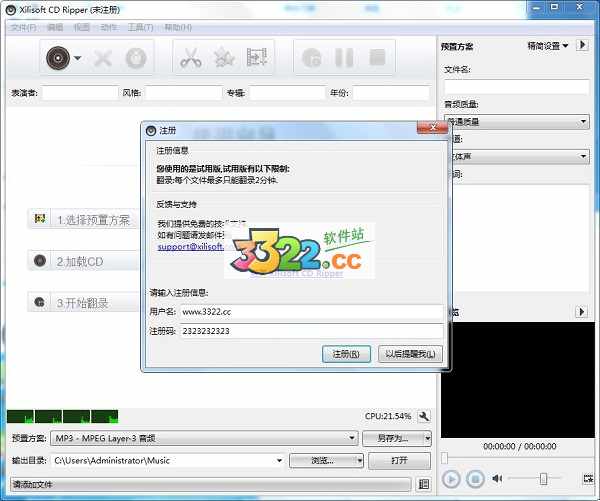Open the 立体声 channel dropdown
600x501 pixels.
[x=517, y=156]
